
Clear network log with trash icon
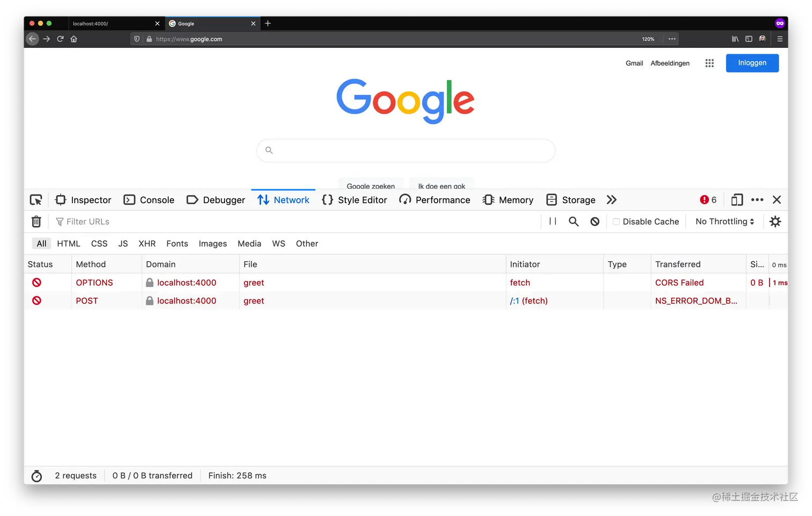(x=36, y=221)
